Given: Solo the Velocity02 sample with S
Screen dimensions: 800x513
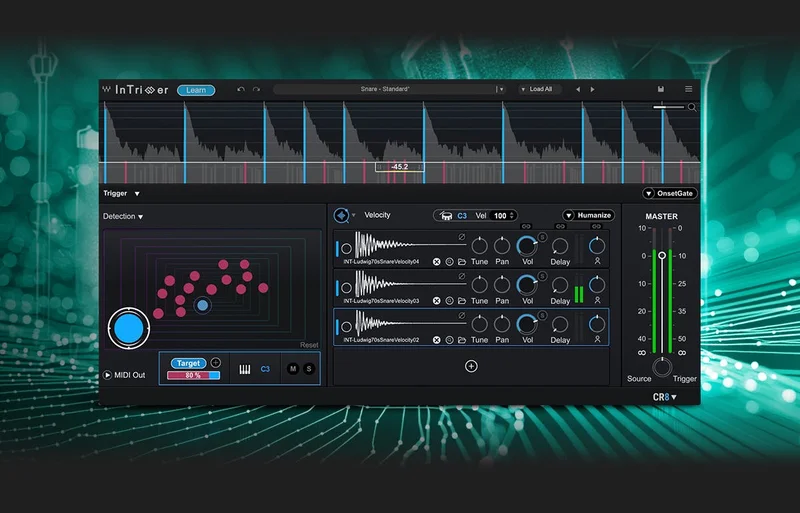Looking at the screenshot, I should coord(542,315).
